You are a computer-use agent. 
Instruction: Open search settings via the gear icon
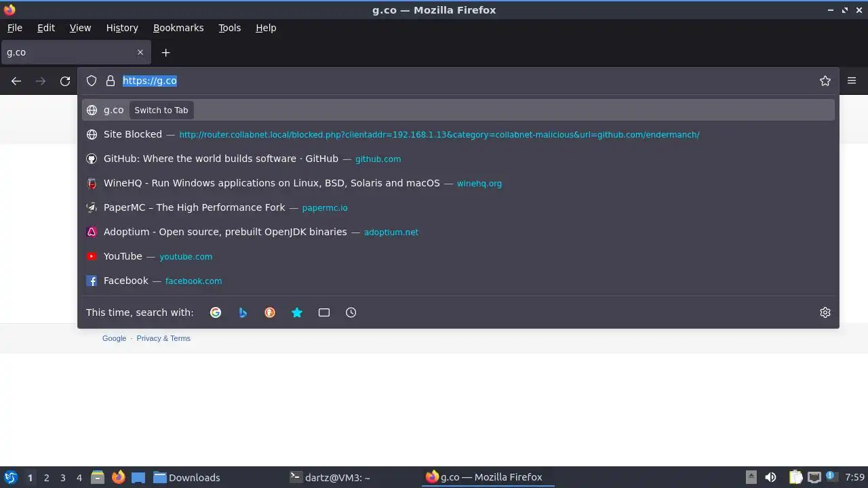coord(825,312)
